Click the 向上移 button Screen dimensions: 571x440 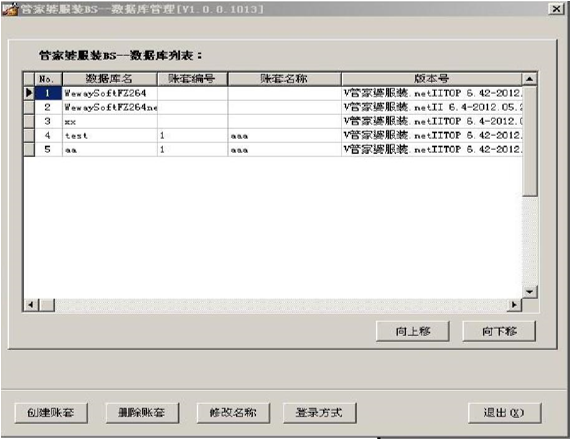click(413, 331)
